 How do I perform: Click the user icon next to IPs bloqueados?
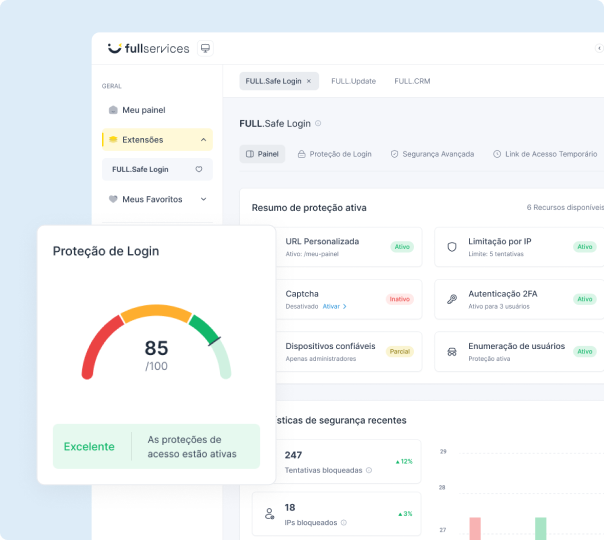269,513
